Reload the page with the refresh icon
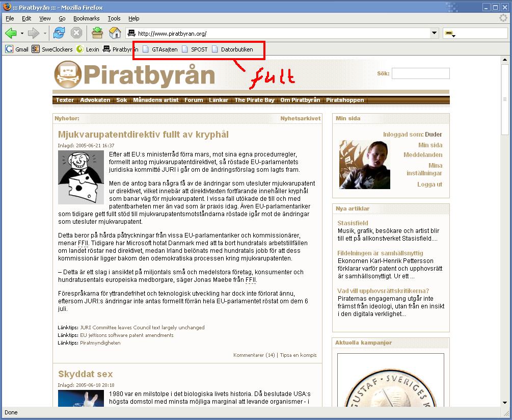 point(60,33)
